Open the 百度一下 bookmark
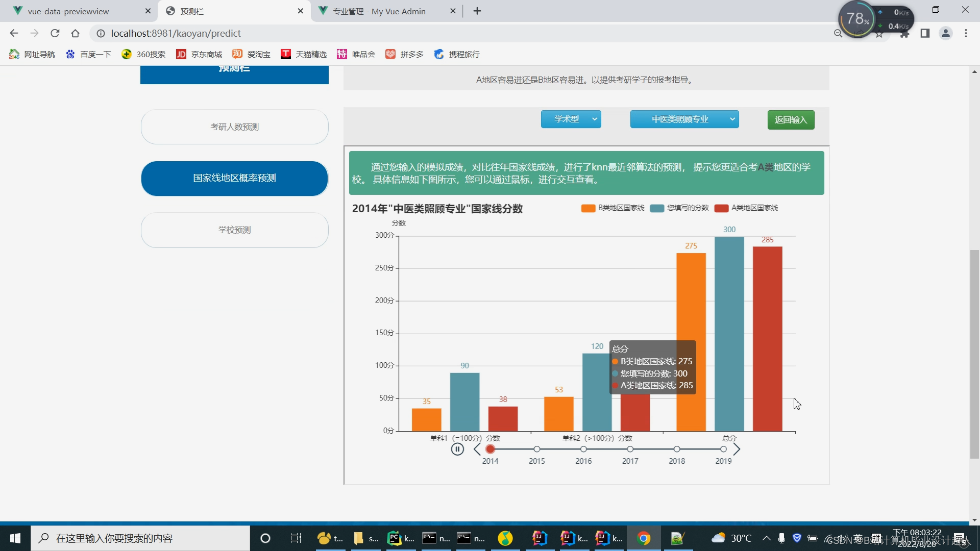Image resolution: width=980 pixels, height=551 pixels. click(x=89, y=54)
